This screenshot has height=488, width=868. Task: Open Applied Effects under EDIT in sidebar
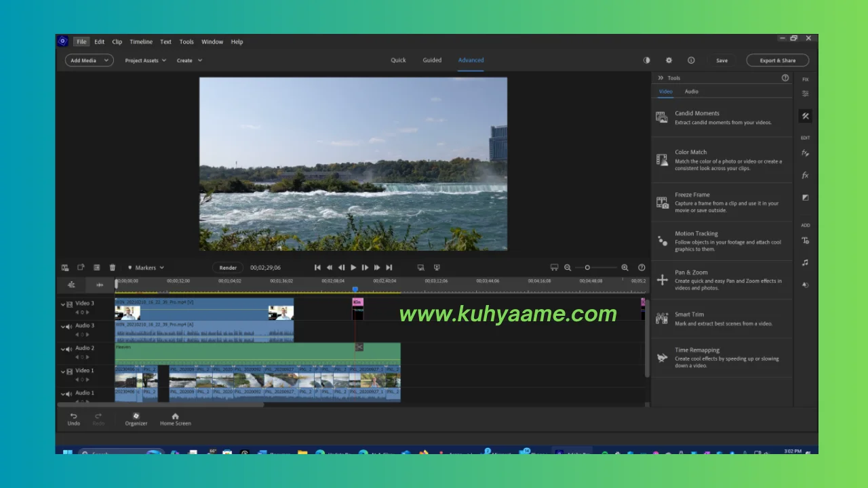pyautogui.click(x=806, y=153)
